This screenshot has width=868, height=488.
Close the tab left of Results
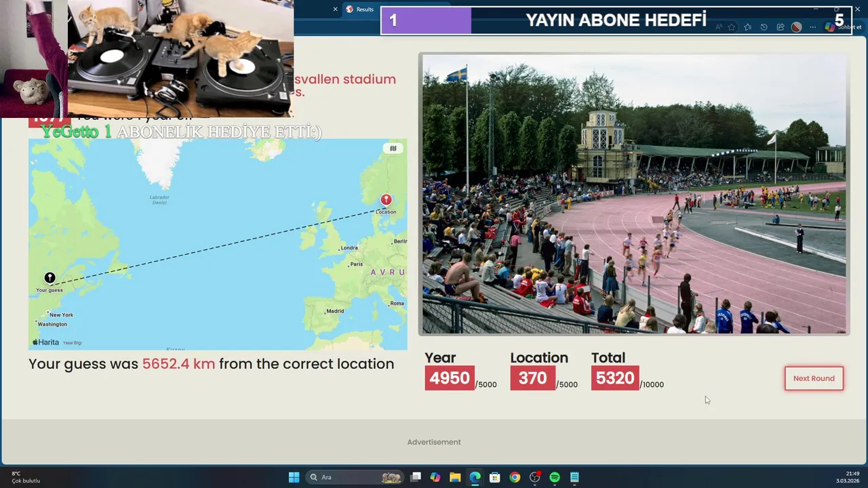click(335, 9)
